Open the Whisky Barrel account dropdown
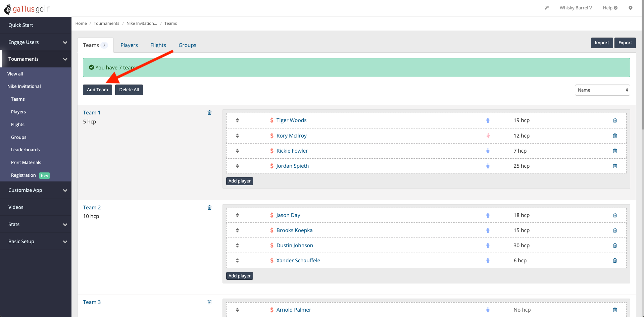This screenshot has height=317, width=644. point(576,8)
